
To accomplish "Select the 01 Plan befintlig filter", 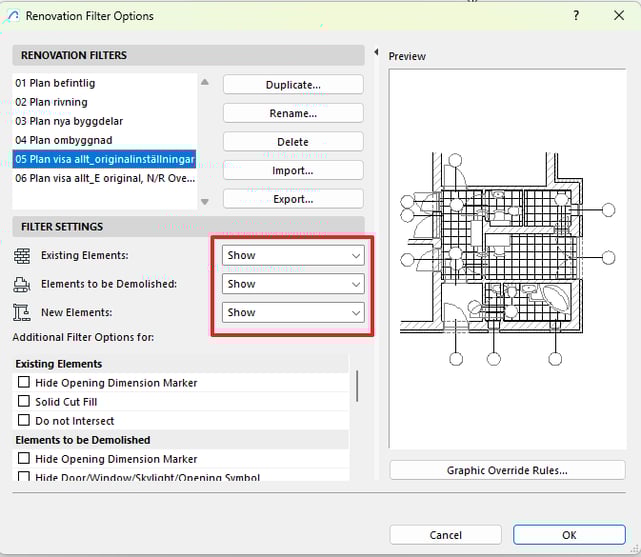I will click(55, 83).
